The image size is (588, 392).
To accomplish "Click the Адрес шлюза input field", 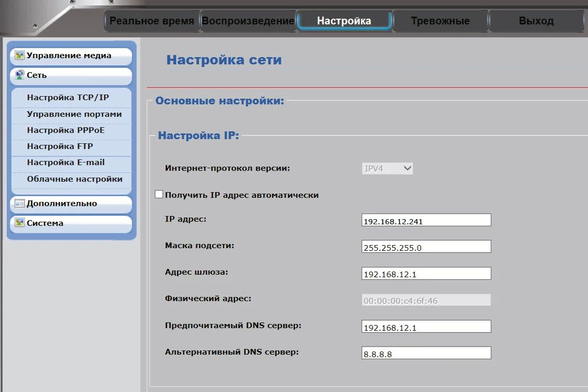I will click(426, 274).
